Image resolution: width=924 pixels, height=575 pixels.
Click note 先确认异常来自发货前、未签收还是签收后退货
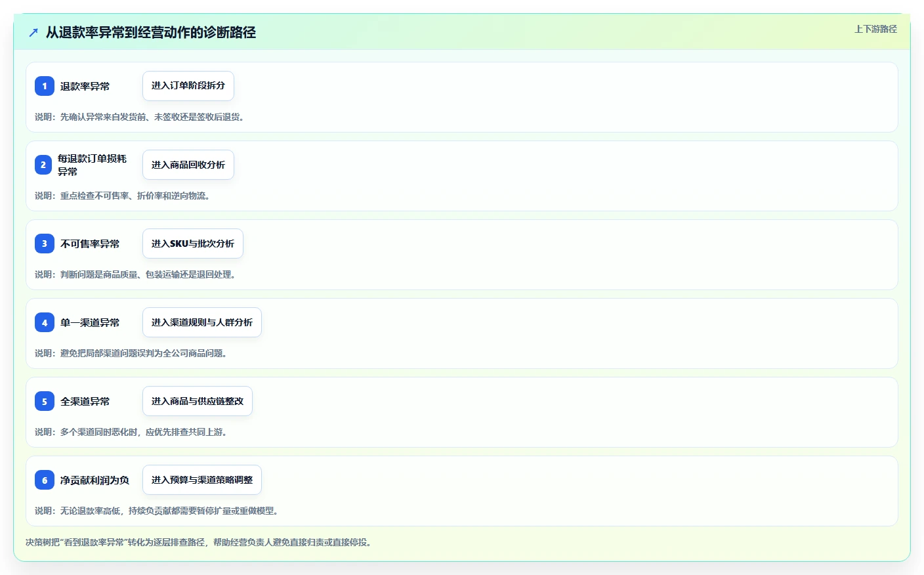pyautogui.click(x=140, y=117)
